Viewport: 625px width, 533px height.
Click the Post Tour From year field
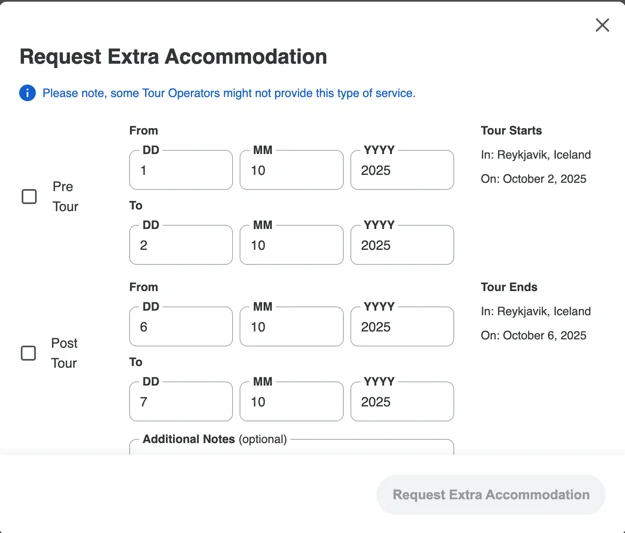point(402,327)
